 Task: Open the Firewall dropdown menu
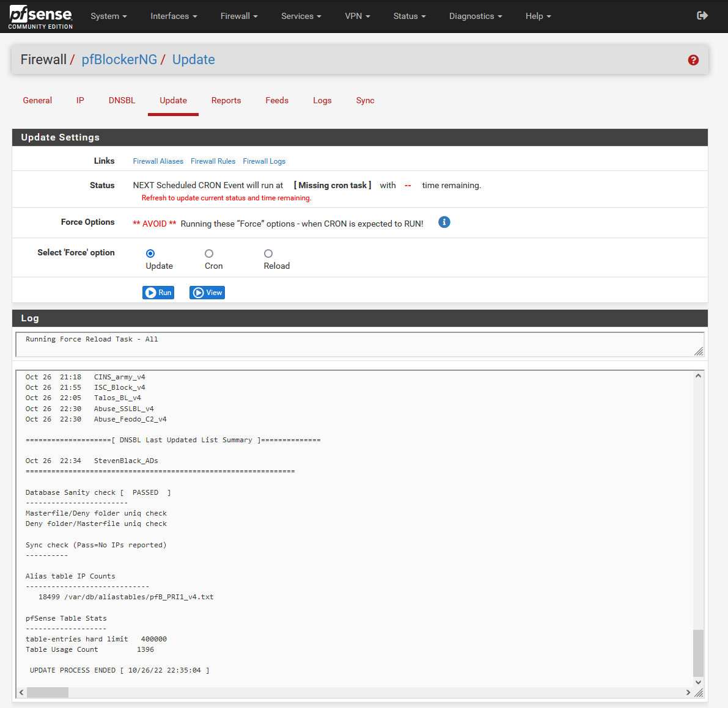(239, 16)
